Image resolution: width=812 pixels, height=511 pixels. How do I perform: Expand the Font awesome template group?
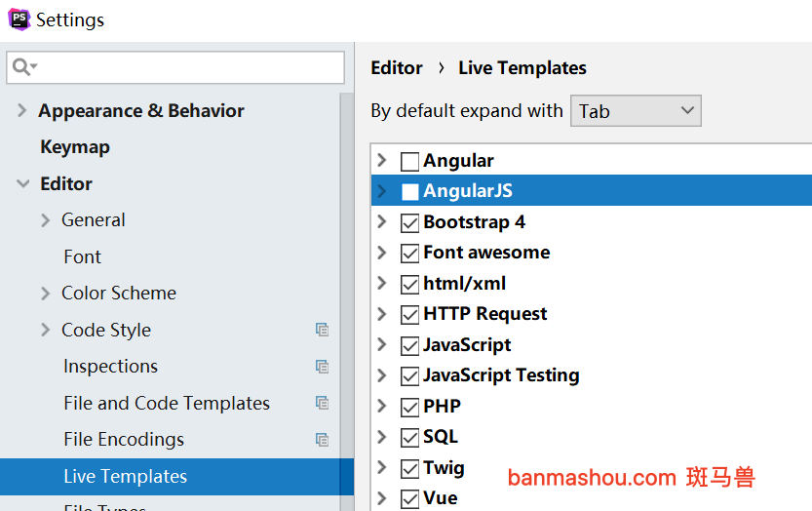[x=382, y=253]
